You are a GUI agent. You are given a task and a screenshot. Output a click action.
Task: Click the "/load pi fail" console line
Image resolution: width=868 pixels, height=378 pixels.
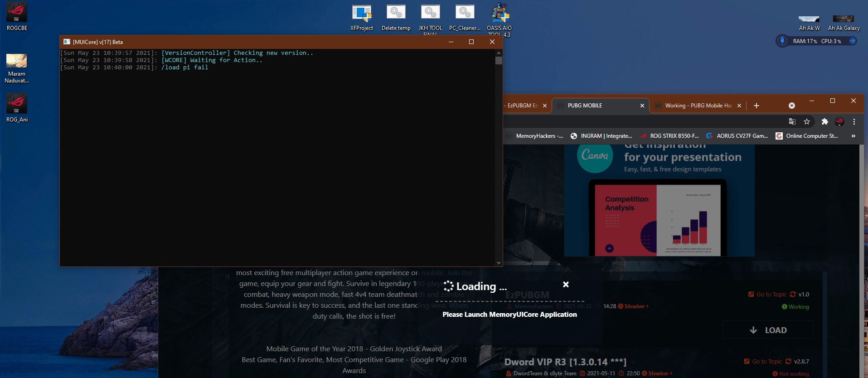(184, 68)
